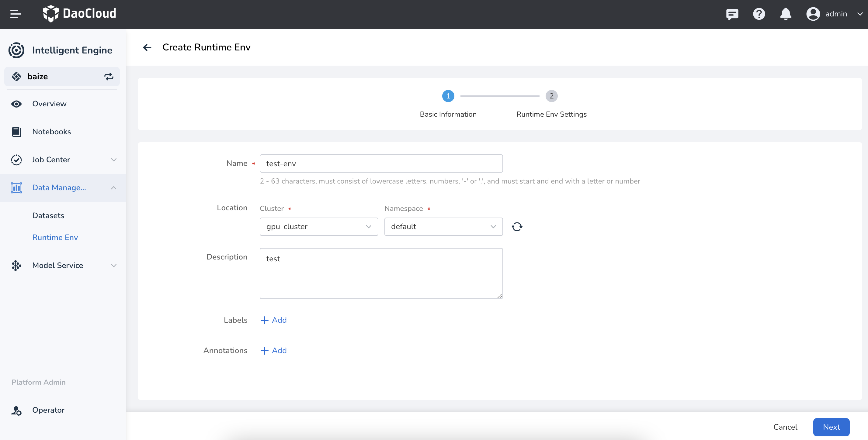Viewport: 868px width, 440px height.
Task: Select the Runtime Env menu item
Action: click(55, 237)
